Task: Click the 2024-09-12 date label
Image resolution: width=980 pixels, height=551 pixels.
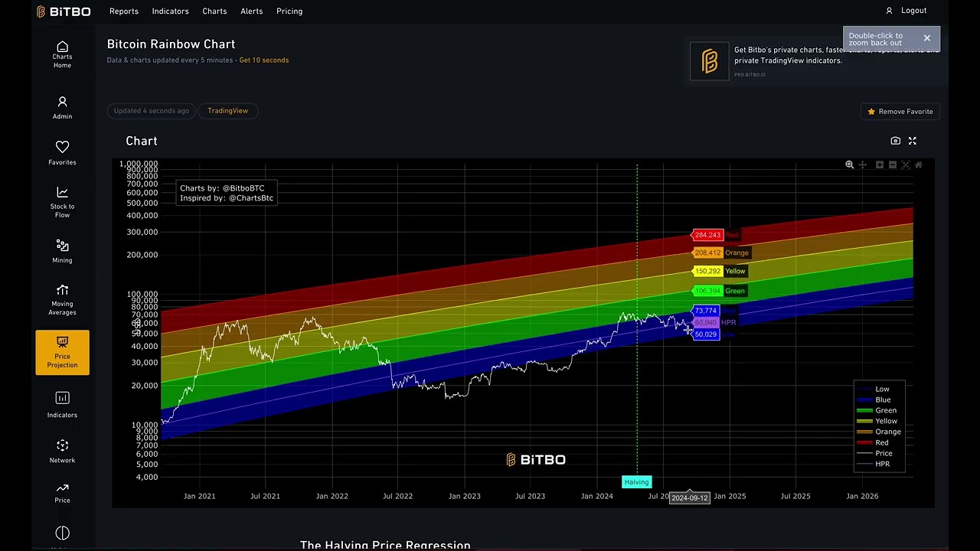Action: [690, 497]
